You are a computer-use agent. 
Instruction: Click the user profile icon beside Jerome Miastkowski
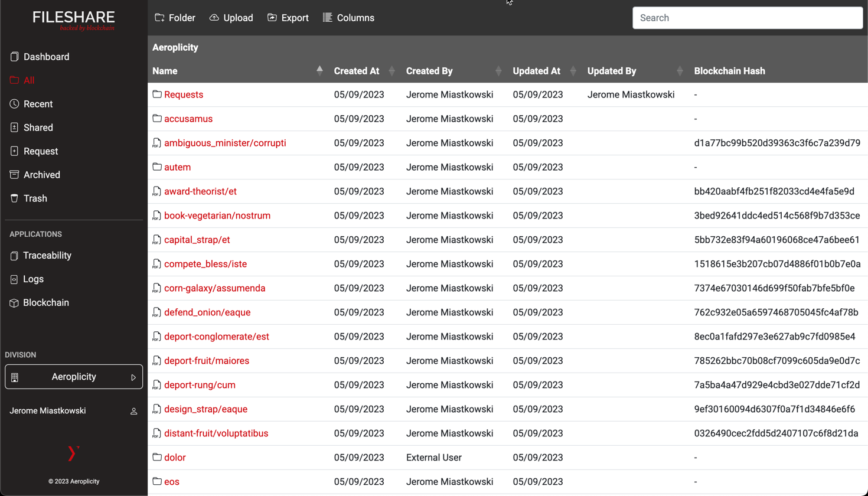point(133,411)
